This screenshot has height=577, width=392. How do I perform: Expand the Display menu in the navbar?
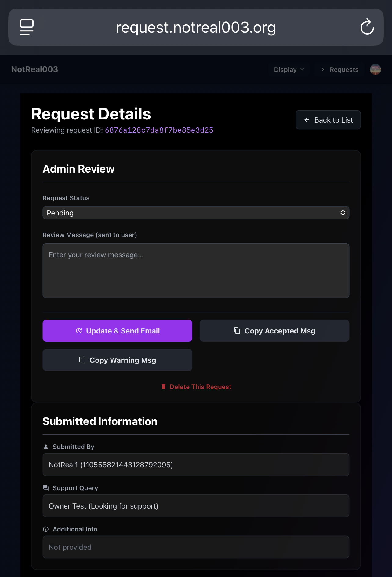pos(289,69)
